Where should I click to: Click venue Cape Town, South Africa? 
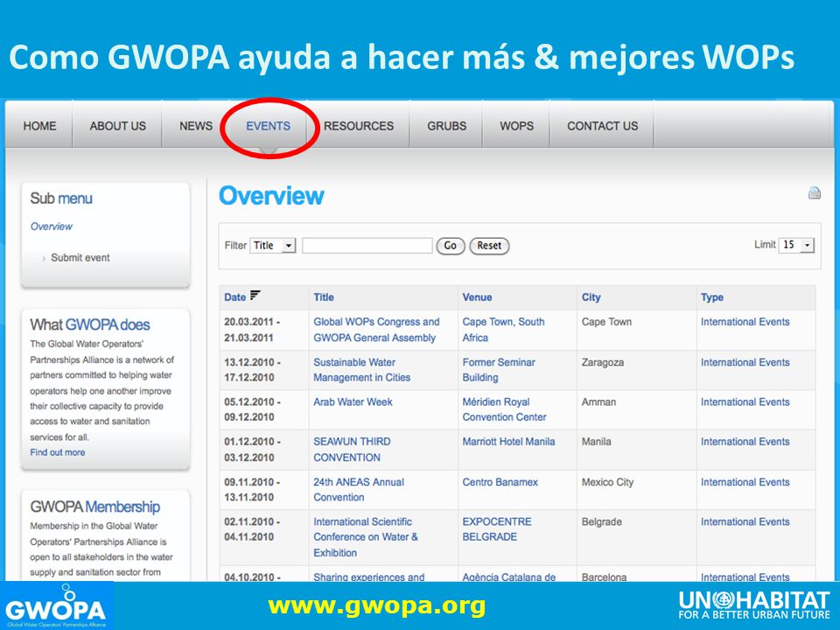point(504,330)
